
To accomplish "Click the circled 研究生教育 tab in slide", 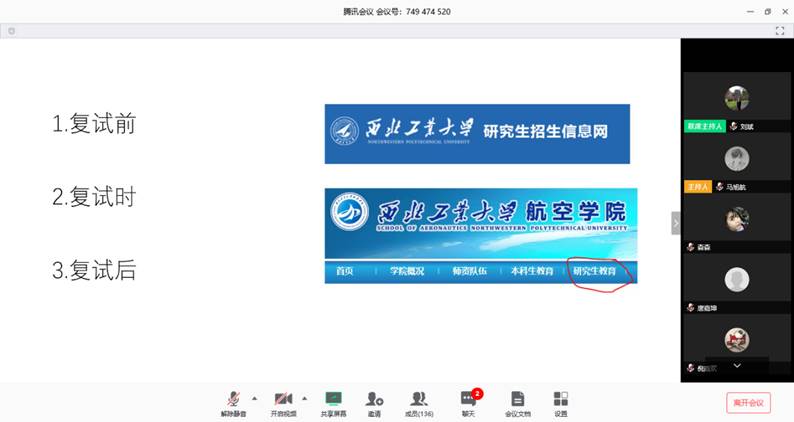I will [x=594, y=271].
